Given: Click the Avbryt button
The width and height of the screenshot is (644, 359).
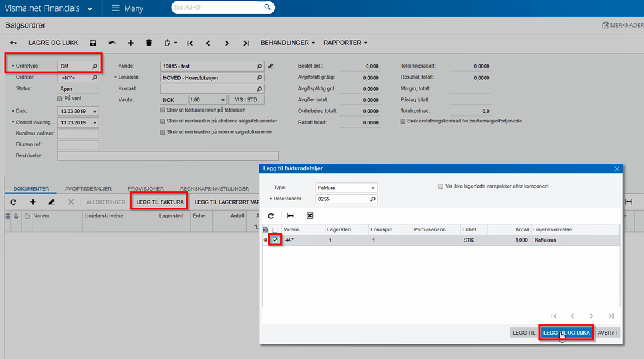Looking at the screenshot, I should 607,333.
